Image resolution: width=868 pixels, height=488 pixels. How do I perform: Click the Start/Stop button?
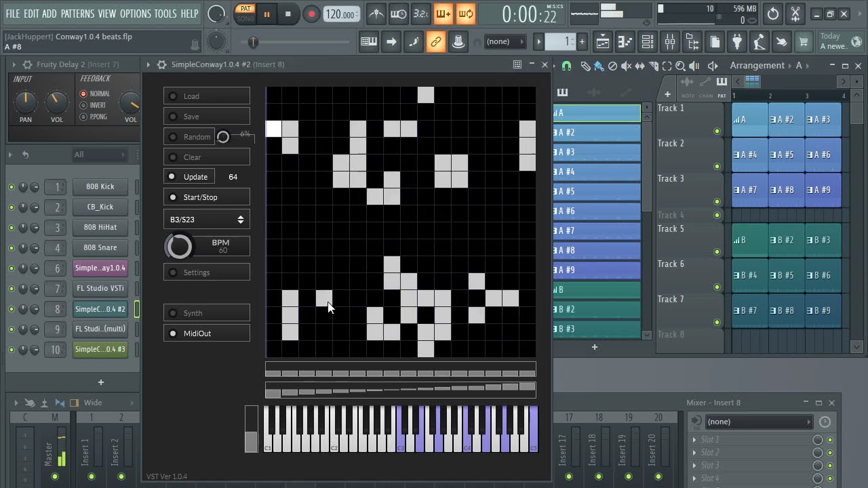[x=207, y=197]
